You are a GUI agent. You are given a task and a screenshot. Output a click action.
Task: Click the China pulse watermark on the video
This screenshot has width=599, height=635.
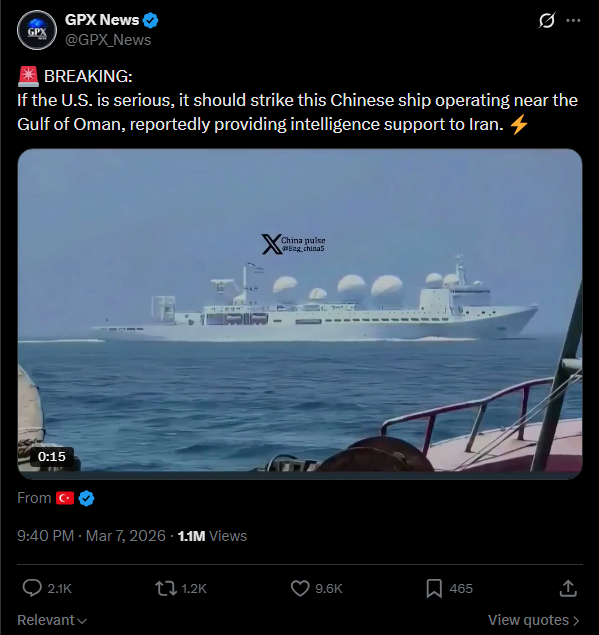click(293, 244)
